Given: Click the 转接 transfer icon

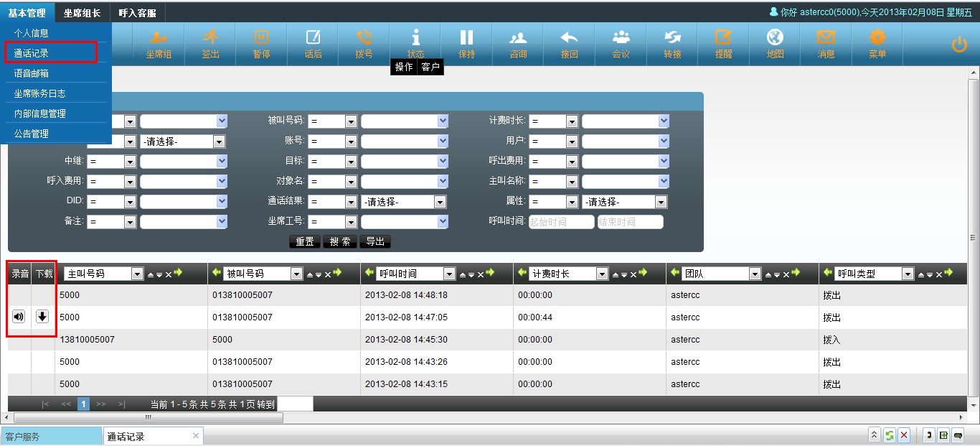Looking at the screenshot, I should tap(672, 44).
